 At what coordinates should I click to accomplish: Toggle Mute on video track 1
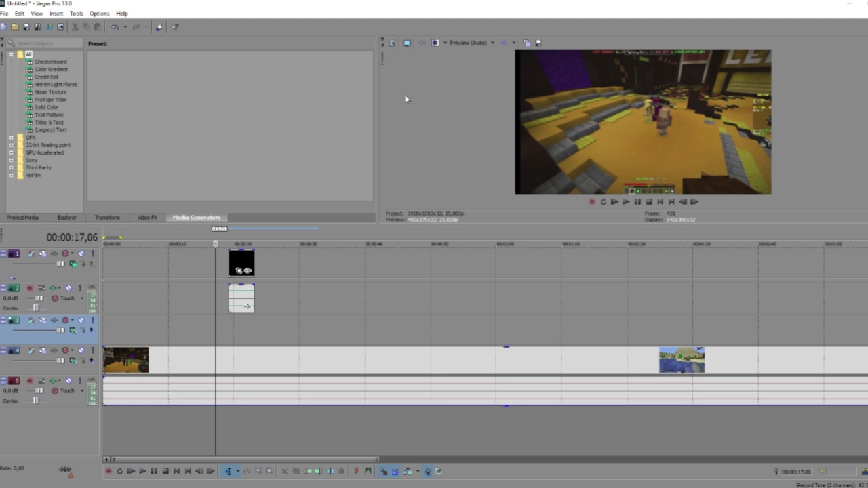(81, 253)
